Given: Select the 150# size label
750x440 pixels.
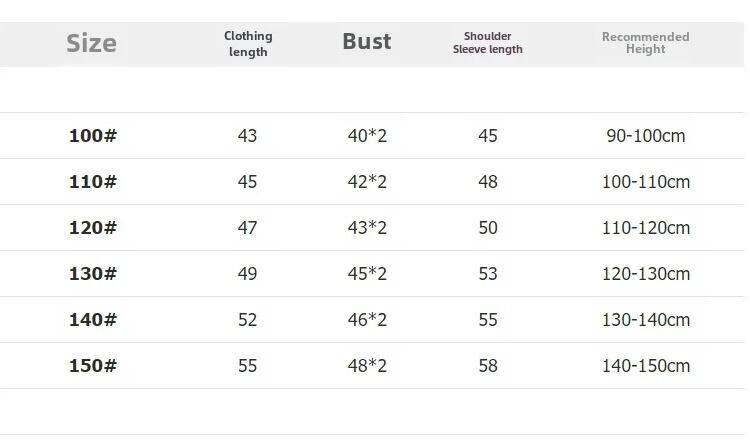Looking at the screenshot, I should click(93, 366).
